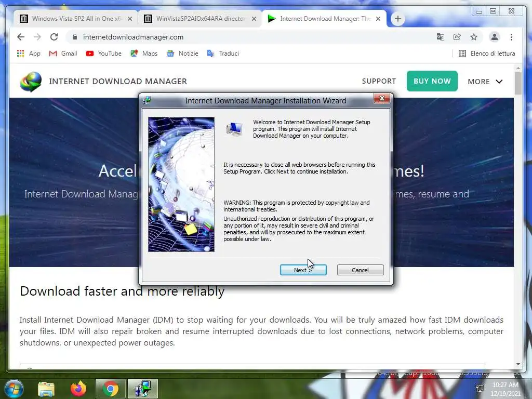Click the Chrome taskbar button
This screenshot has width=532, height=399.
[110, 389]
